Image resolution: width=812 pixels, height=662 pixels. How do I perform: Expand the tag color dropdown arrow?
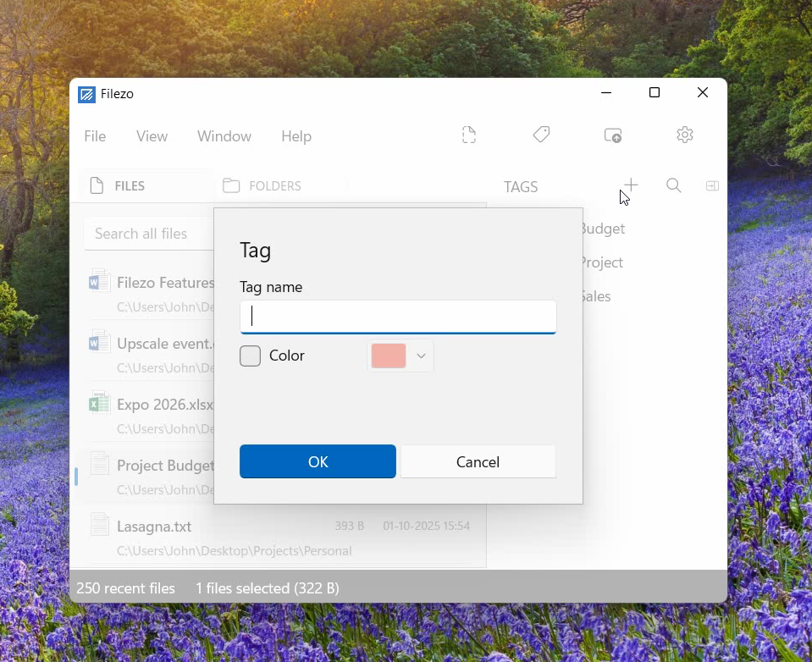coord(421,356)
